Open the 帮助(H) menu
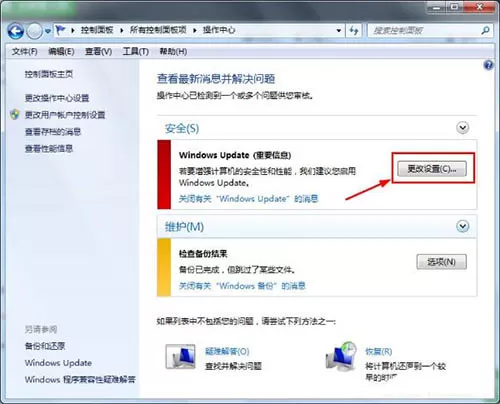The width and height of the screenshot is (500, 404). [x=173, y=52]
